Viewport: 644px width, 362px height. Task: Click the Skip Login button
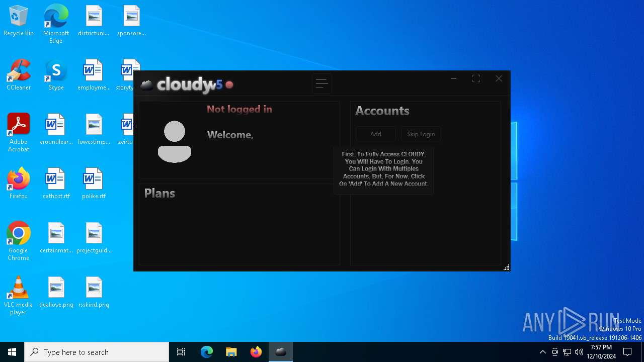coord(421,134)
